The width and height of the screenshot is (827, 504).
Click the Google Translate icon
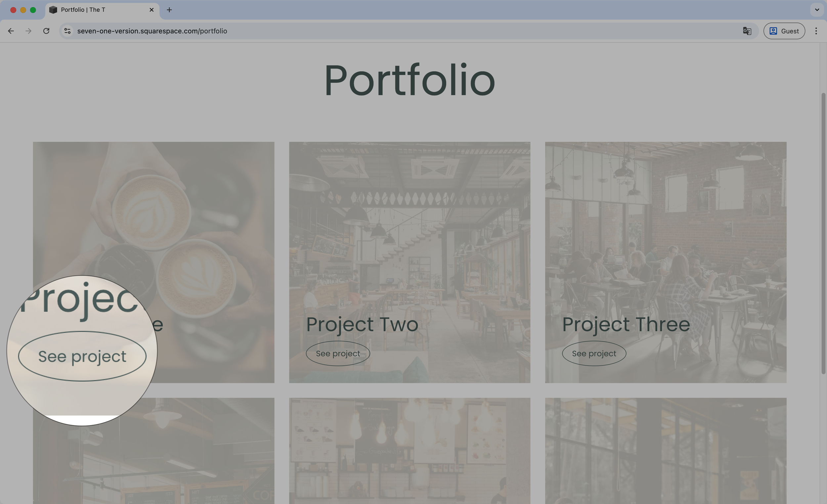(x=747, y=31)
